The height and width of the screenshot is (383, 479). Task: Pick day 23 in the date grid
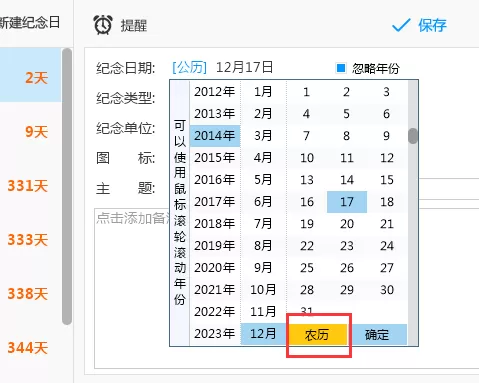347,246
